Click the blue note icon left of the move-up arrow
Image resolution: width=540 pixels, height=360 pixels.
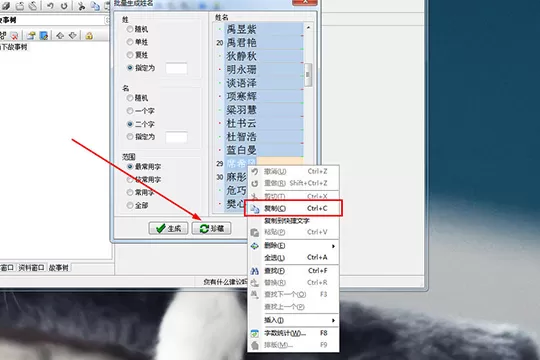pyautogui.click(x=44, y=35)
